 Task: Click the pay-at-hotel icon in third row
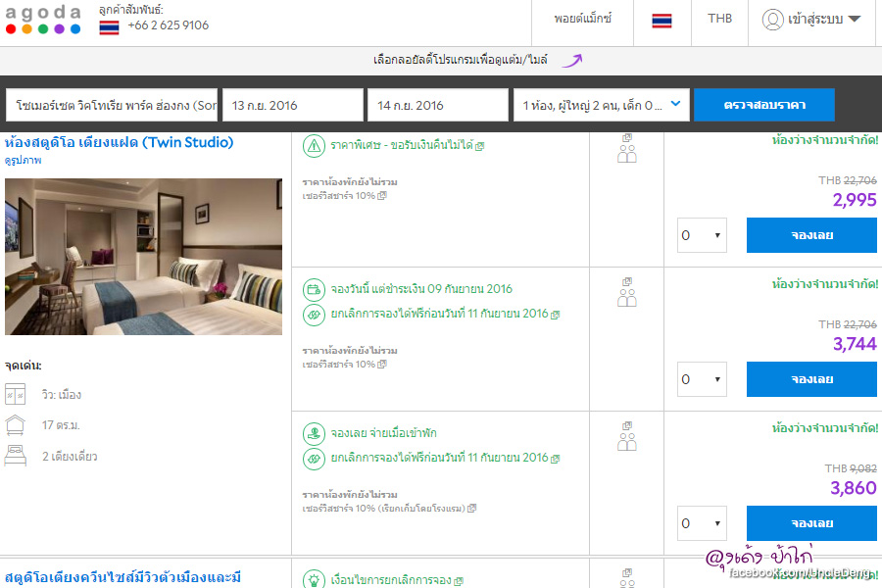[314, 432]
